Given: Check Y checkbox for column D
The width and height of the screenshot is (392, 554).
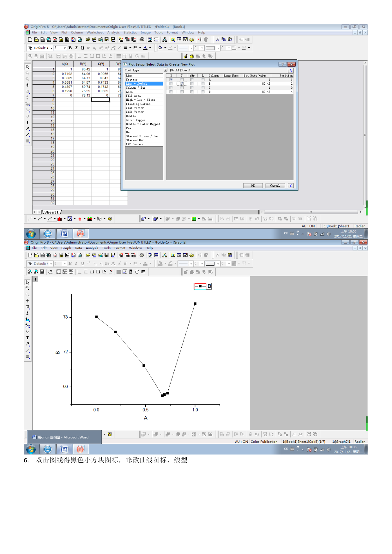Looking at the screenshot, I should (182, 92).
